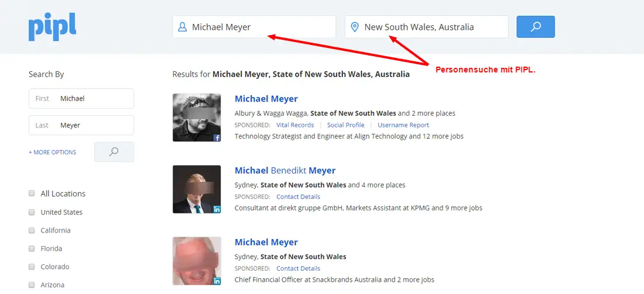The width and height of the screenshot is (644, 294).
Task: Click Facebook badge on first result photo
Action: 217,138
